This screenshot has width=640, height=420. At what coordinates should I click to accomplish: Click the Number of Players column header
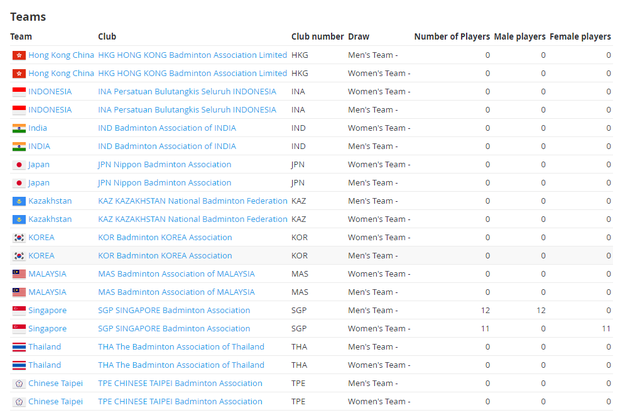pyautogui.click(x=452, y=37)
